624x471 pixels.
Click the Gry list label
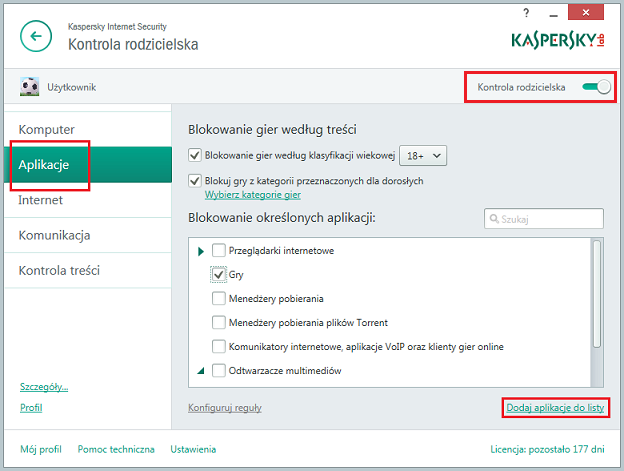pos(236,275)
